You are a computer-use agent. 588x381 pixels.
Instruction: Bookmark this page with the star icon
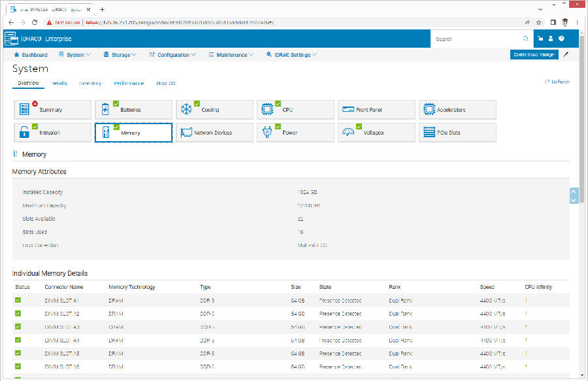[538, 22]
